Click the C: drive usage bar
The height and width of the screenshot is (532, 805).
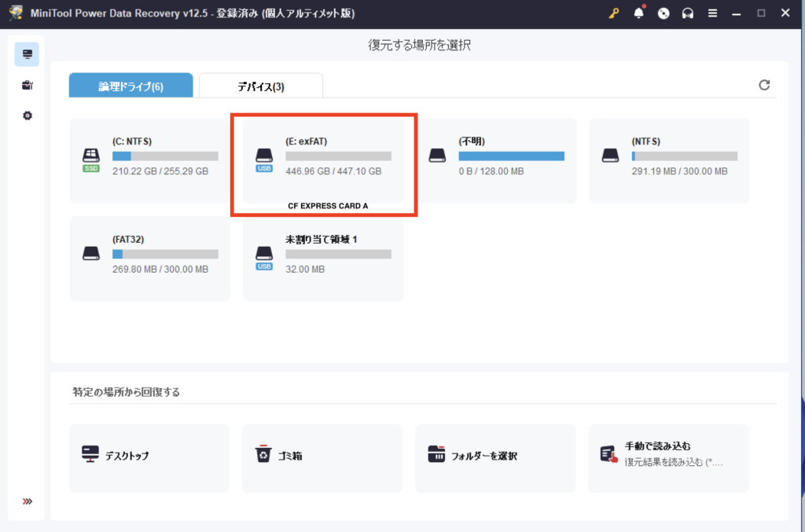(x=165, y=156)
